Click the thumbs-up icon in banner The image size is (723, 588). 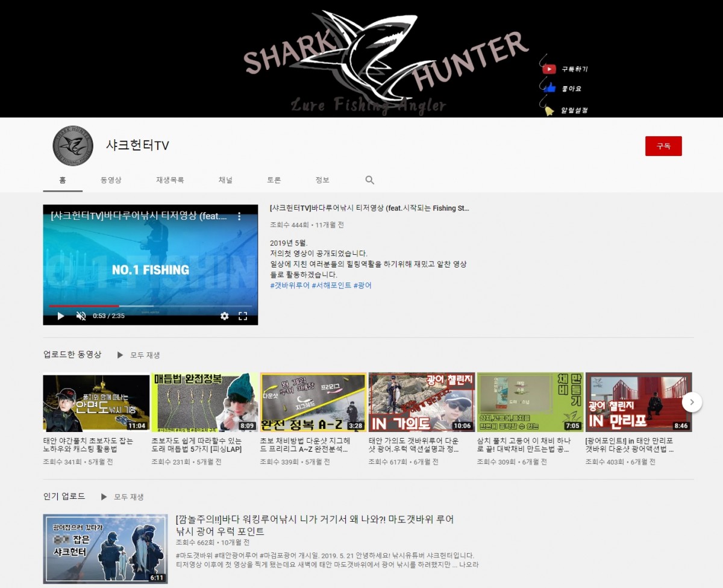pos(549,89)
